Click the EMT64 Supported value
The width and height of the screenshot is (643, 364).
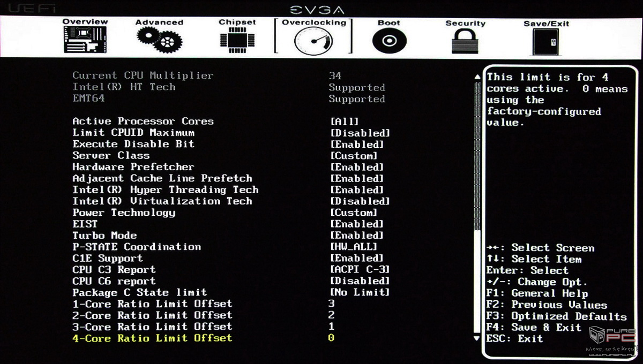pos(357,99)
